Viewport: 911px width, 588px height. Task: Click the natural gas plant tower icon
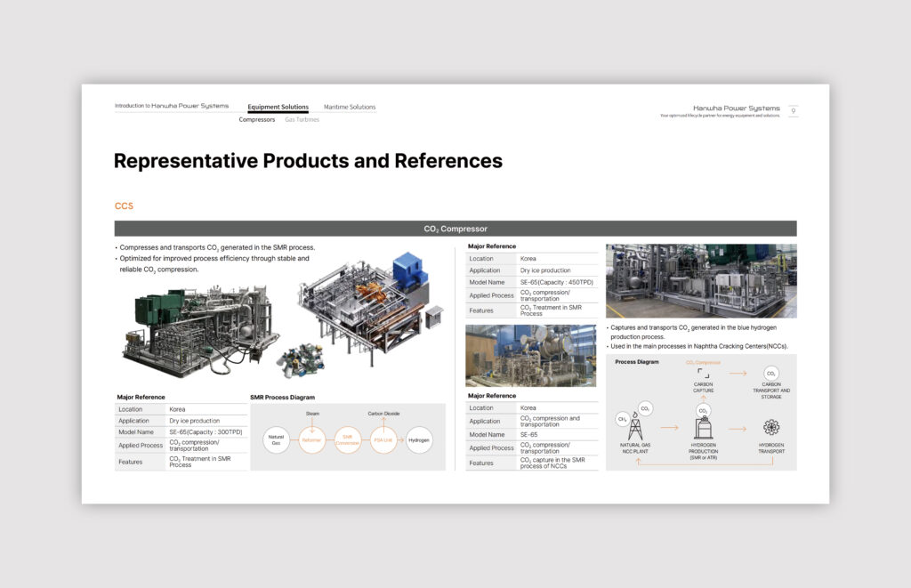point(635,428)
